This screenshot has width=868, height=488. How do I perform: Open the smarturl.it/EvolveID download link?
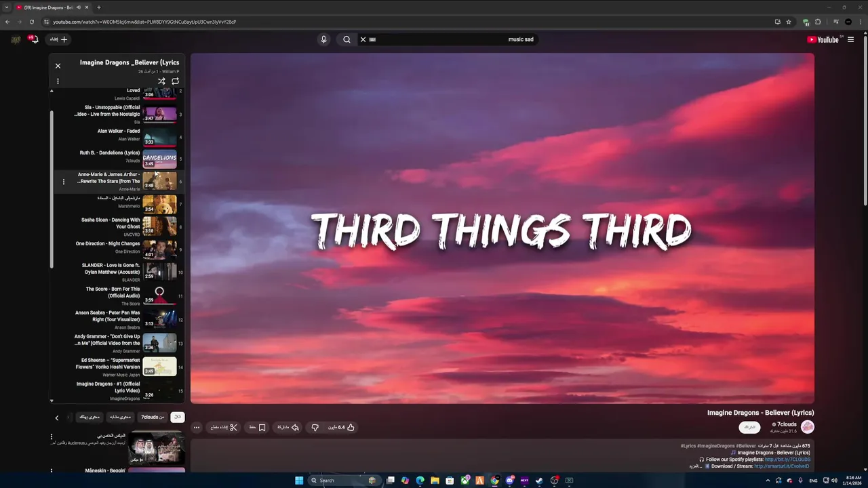[781, 466]
